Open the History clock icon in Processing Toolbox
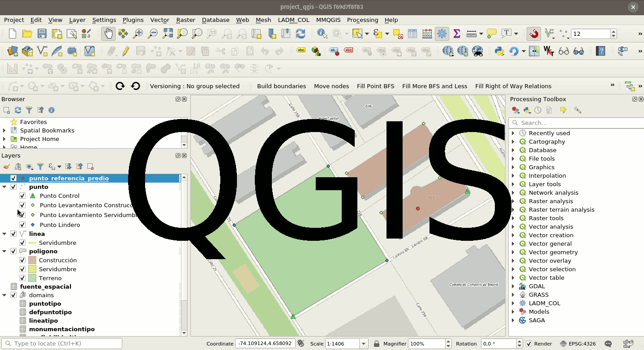Screen dimensions: 644x350 point(538,110)
